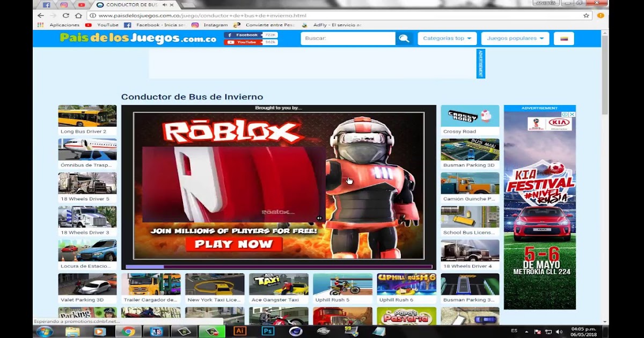Viewport: 644px width, 338px height.
Task: Click PaisdelosJuegos.com.co site logo
Action: [x=138, y=39]
